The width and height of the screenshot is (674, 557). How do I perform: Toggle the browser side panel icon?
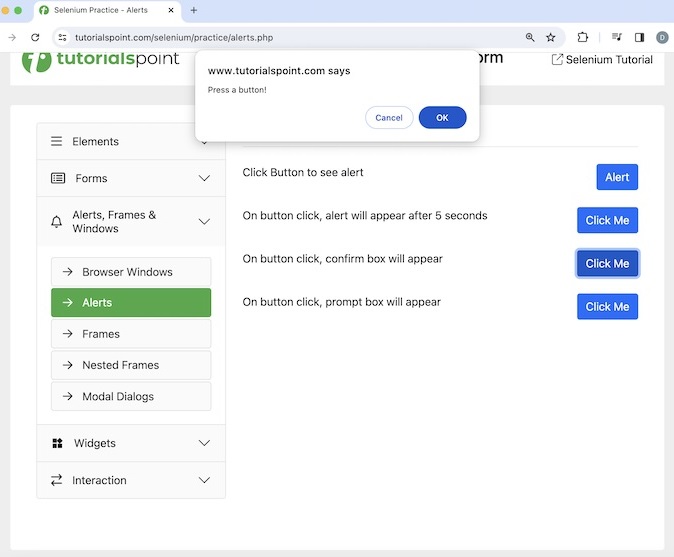click(640, 37)
